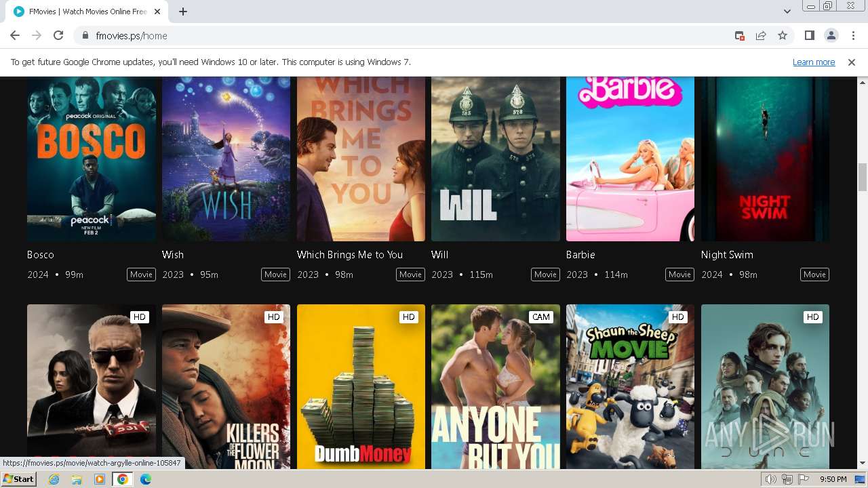Select the FMovies browser tab
868x488 pixels.
[x=87, y=12]
